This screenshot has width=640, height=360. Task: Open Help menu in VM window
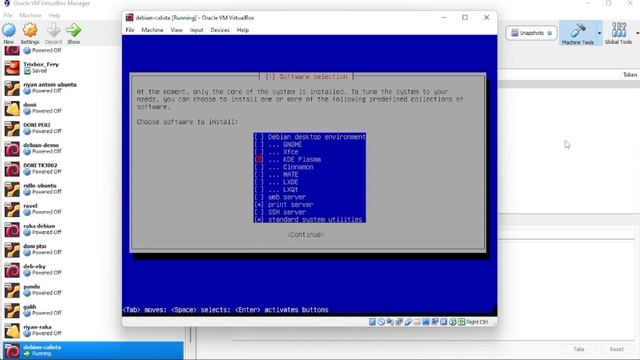(242, 30)
